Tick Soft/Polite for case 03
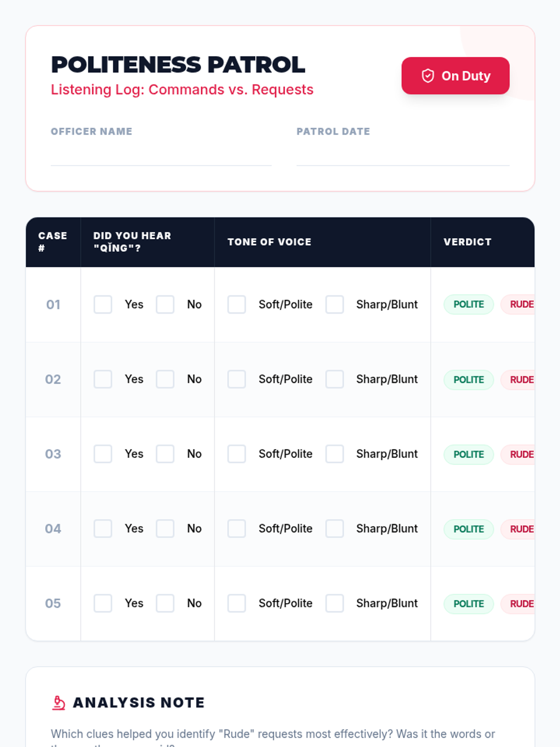Viewport: 560px width, 747px height. pyautogui.click(x=237, y=454)
